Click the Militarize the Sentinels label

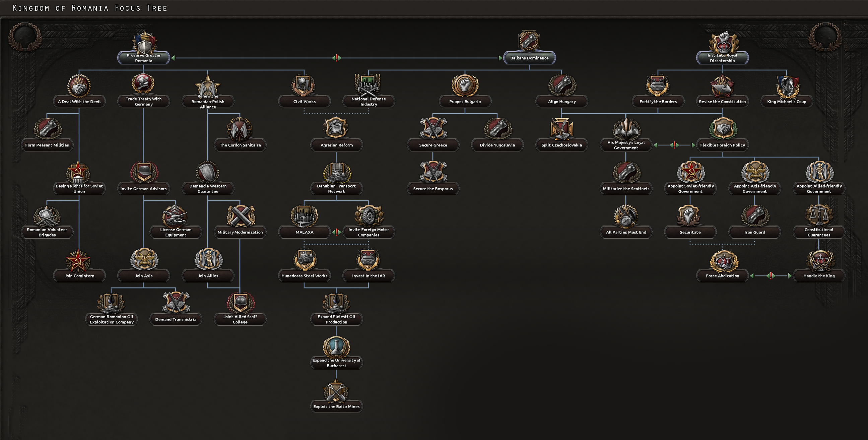(x=626, y=188)
